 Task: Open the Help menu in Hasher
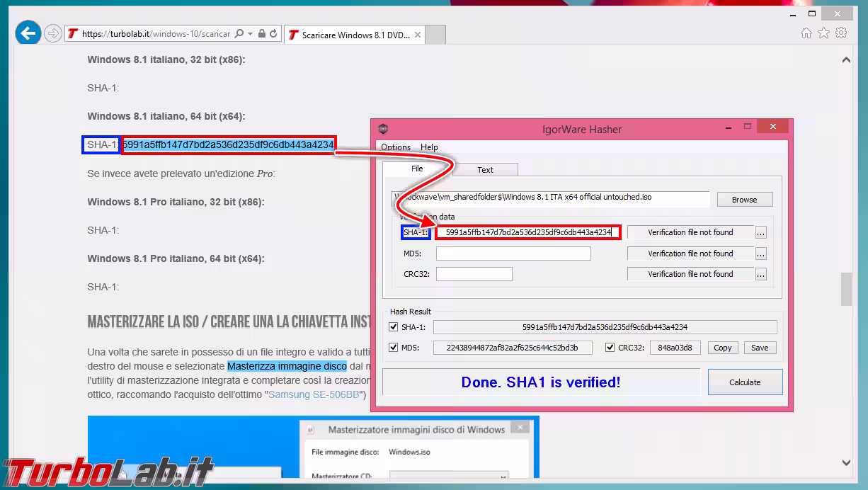(429, 147)
